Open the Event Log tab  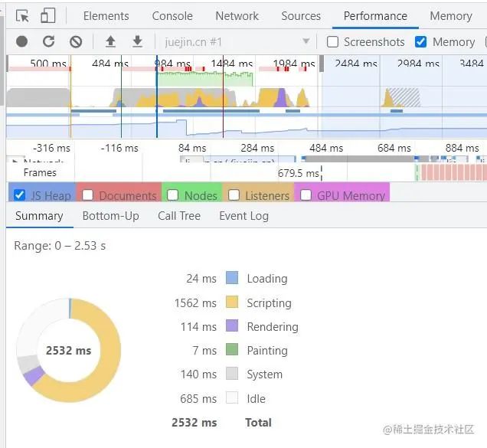[x=243, y=216]
